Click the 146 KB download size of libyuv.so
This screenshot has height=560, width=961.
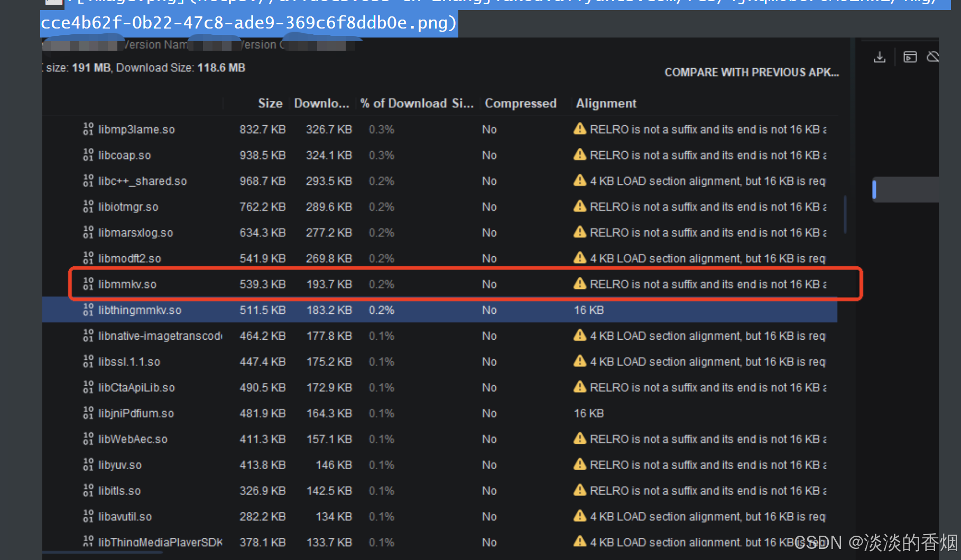coord(334,465)
